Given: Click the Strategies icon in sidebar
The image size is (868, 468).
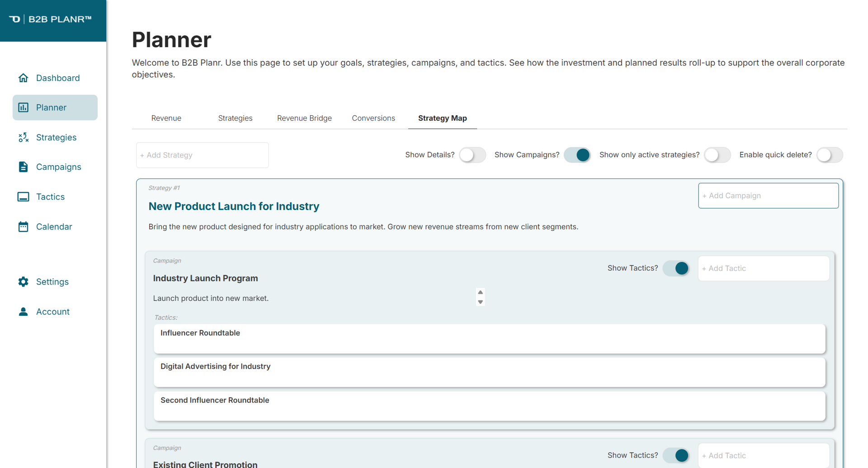Looking at the screenshot, I should point(23,137).
